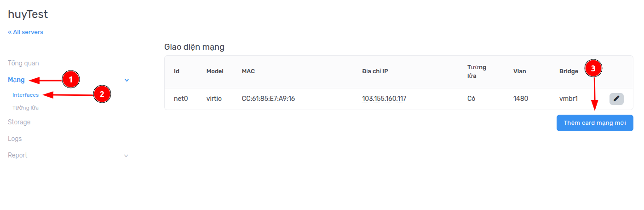The width and height of the screenshot is (644, 210).
Task: Click the net0 interface Id cell
Action: click(x=181, y=99)
